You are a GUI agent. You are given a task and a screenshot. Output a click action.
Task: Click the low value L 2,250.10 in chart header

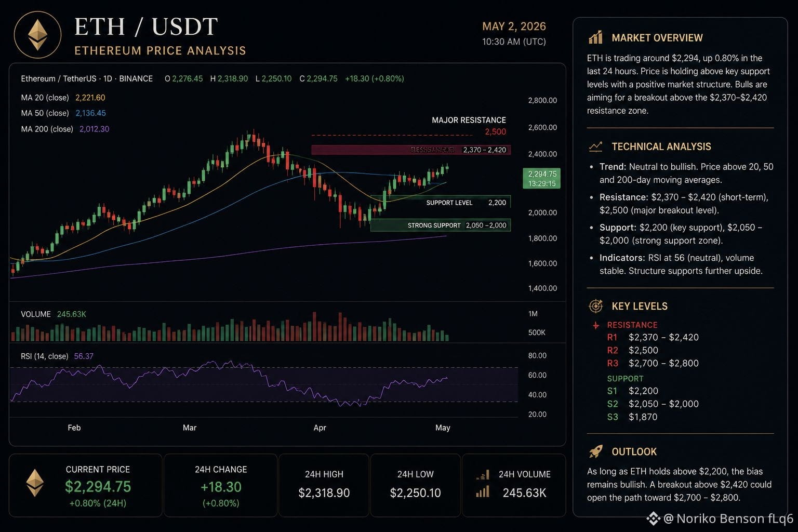coord(274,78)
